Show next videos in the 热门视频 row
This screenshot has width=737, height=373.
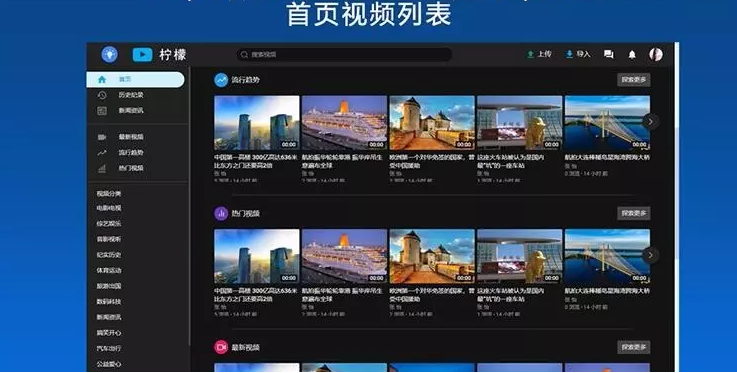pyautogui.click(x=651, y=255)
